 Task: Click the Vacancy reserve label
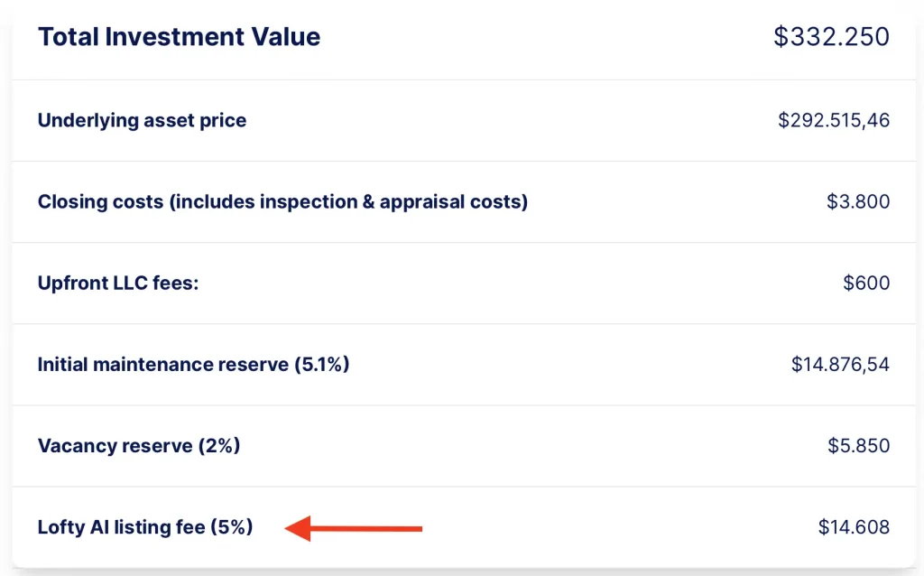tap(115, 446)
